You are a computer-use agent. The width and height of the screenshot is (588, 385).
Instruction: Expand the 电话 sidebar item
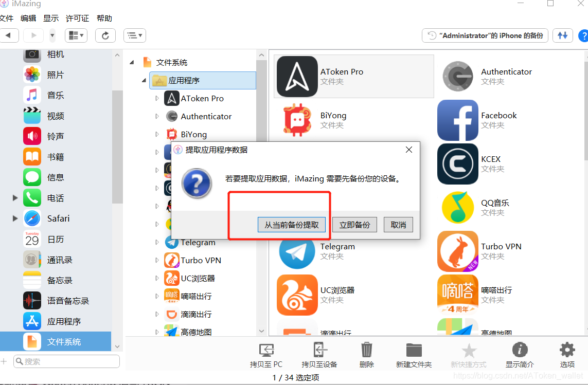click(15, 197)
